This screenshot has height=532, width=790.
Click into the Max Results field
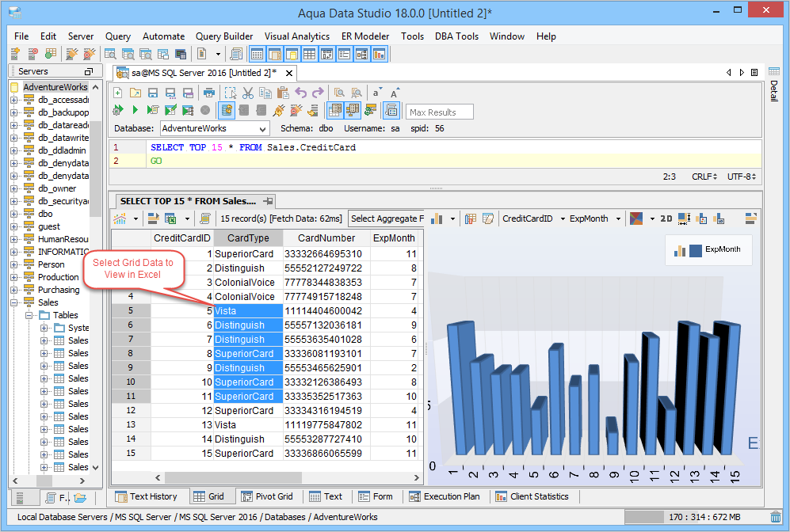click(x=439, y=112)
